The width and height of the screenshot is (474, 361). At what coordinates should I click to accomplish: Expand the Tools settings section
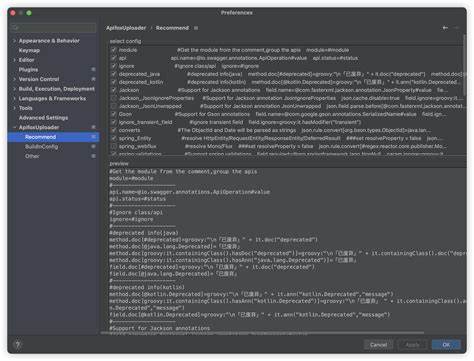(x=14, y=108)
